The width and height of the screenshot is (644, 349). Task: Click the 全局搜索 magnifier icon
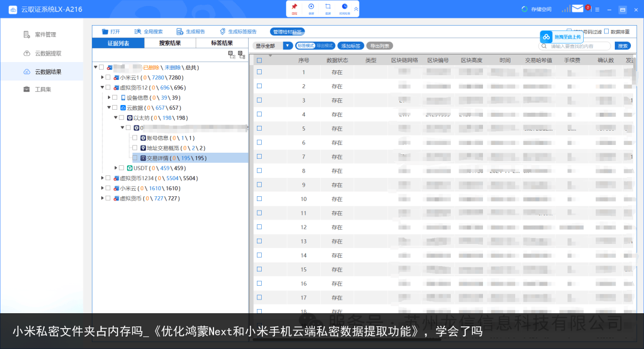pos(138,32)
